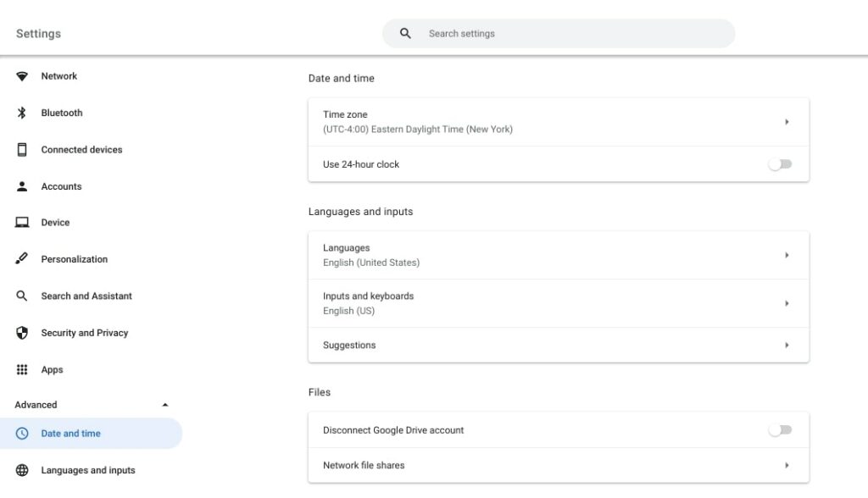The width and height of the screenshot is (868, 498).
Task: Open Time zone settings arrow
Action: coord(787,122)
